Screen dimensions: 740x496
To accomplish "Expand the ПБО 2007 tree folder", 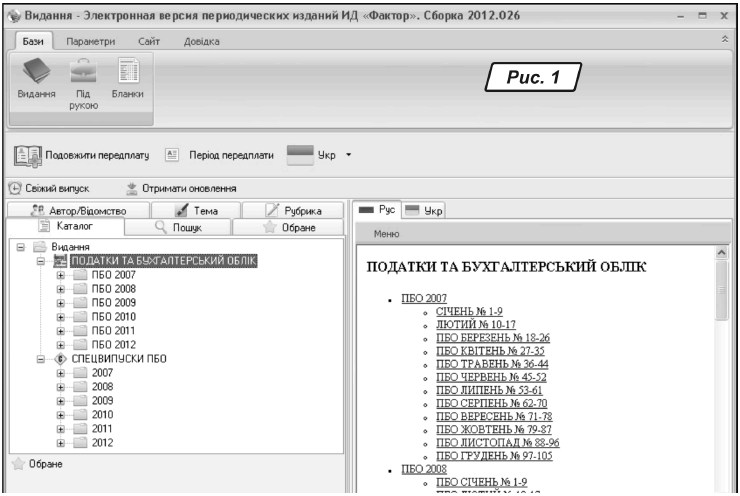I will [62, 274].
